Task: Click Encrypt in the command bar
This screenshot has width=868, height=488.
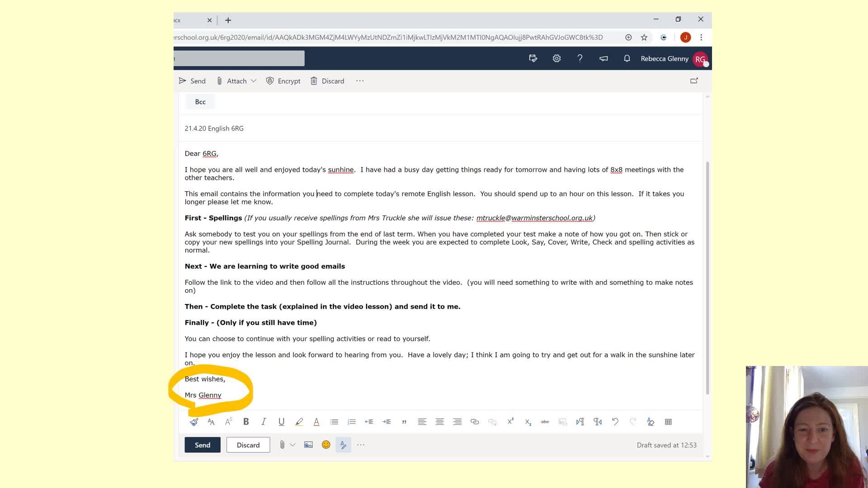Action: (283, 81)
